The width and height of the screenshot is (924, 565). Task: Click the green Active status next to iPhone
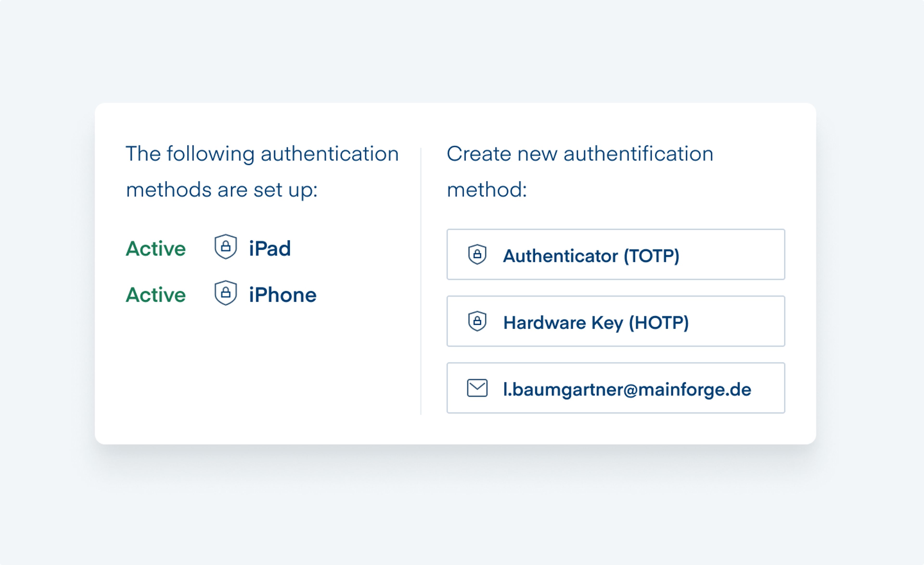[x=156, y=295]
